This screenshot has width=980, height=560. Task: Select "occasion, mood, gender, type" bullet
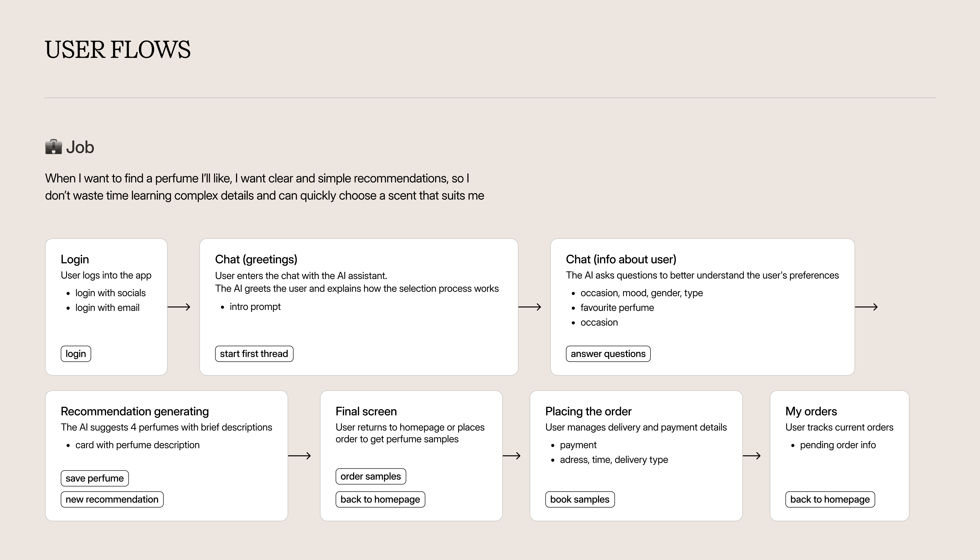click(641, 293)
